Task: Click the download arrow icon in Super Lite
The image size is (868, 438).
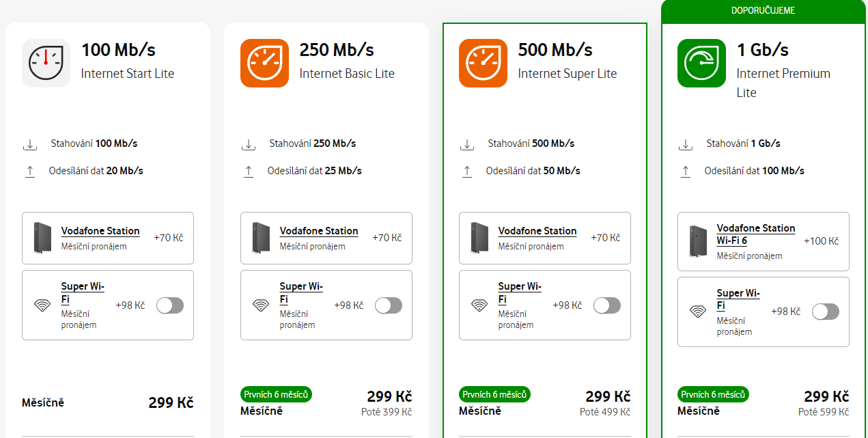Action: pos(467,144)
